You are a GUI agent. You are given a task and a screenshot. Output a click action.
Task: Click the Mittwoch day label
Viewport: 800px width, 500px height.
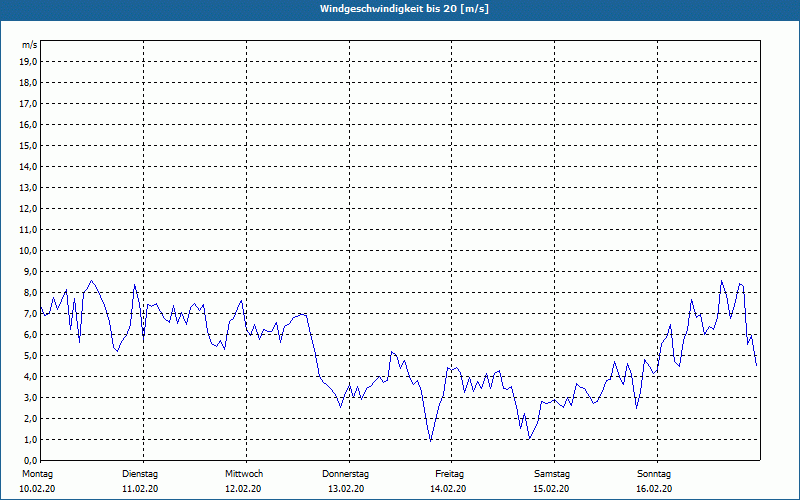244,474
